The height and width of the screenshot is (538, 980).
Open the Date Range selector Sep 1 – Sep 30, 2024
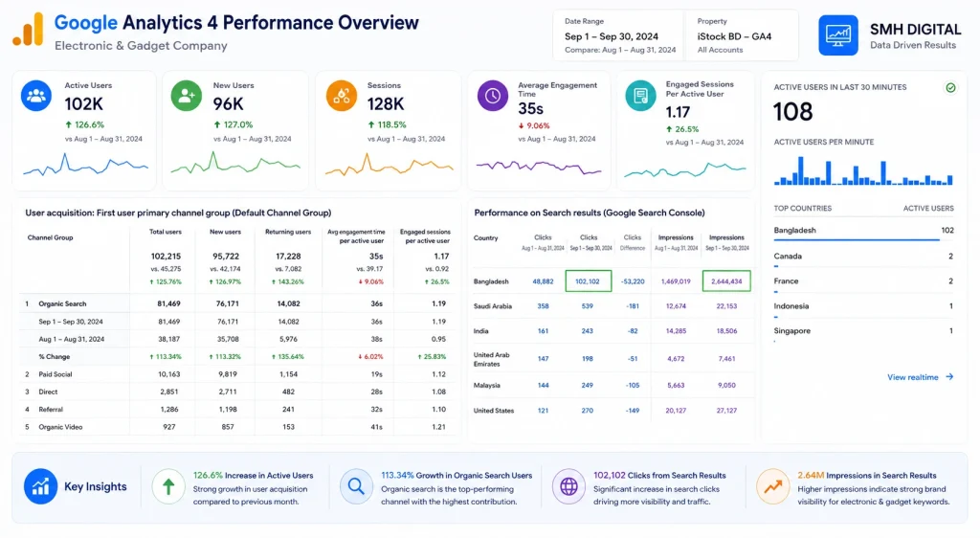620,36
